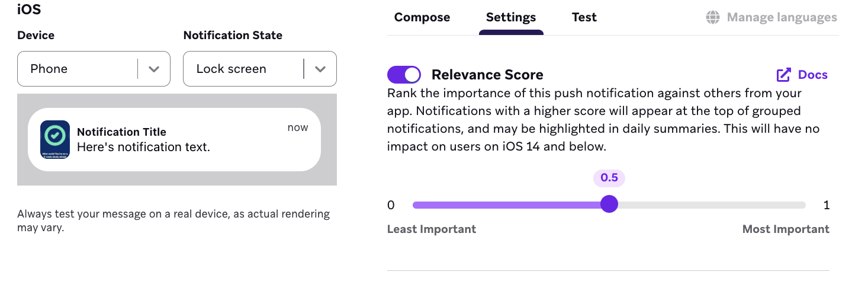
Task: Click the external link icon beside Docs
Action: coord(784,75)
